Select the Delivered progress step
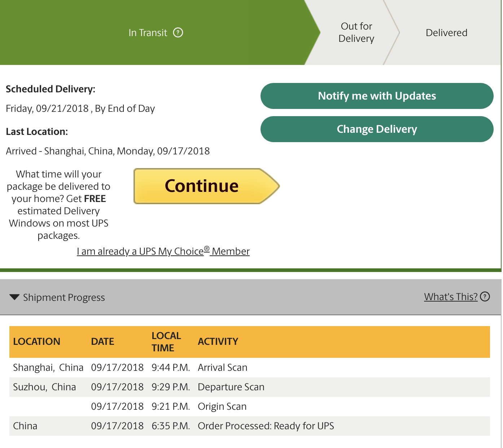Viewport: 503px width, 448px height. (446, 32)
